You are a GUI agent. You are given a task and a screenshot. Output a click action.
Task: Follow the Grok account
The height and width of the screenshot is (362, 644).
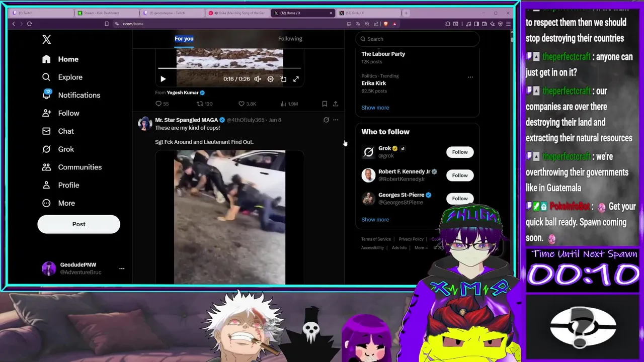(459, 152)
